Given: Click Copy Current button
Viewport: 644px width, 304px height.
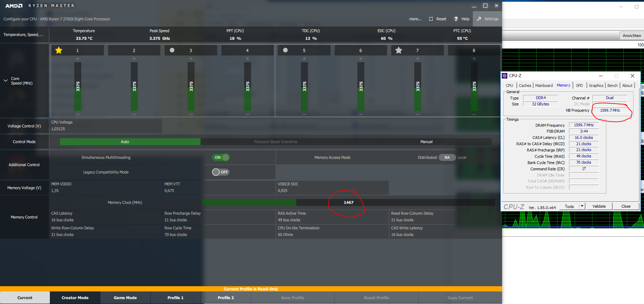Looking at the screenshot, I should 460,298.
